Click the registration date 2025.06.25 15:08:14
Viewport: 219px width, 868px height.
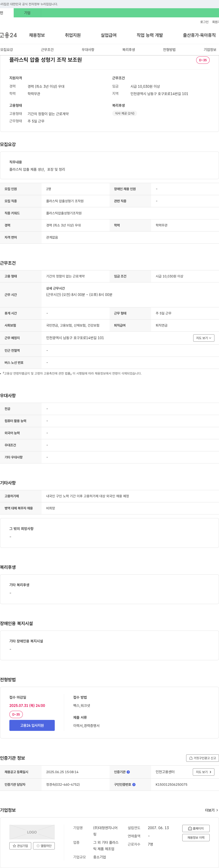(62, 772)
